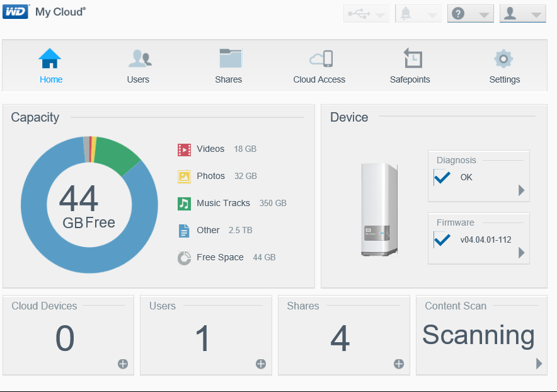Open the Settings gear icon
The image size is (557, 392).
(x=503, y=59)
